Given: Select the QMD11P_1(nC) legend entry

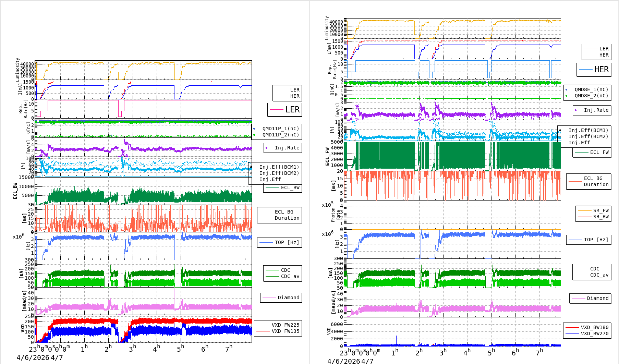Looking at the screenshot, I should (x=280, y=129).
